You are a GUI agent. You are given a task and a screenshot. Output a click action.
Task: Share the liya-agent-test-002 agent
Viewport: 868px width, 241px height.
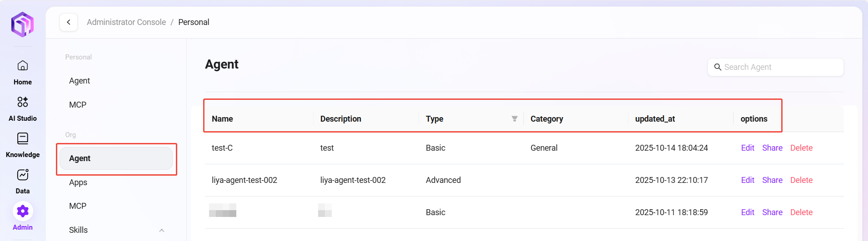click(772, 180)
